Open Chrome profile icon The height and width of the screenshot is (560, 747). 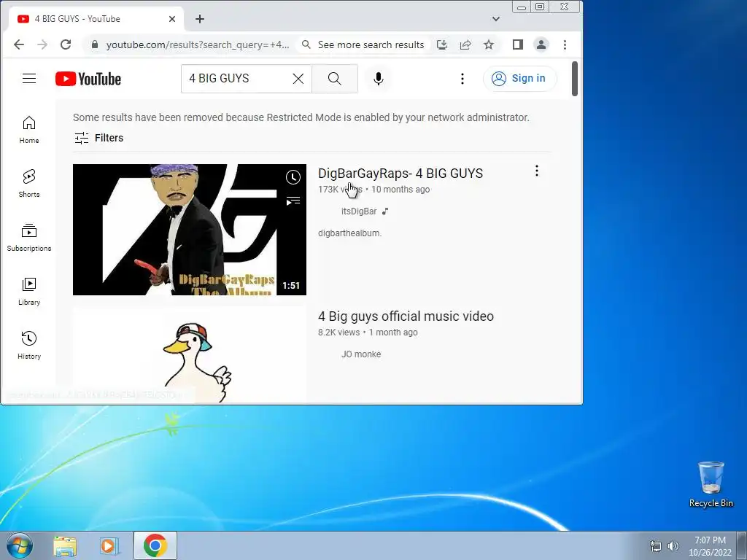click(541, 44)
